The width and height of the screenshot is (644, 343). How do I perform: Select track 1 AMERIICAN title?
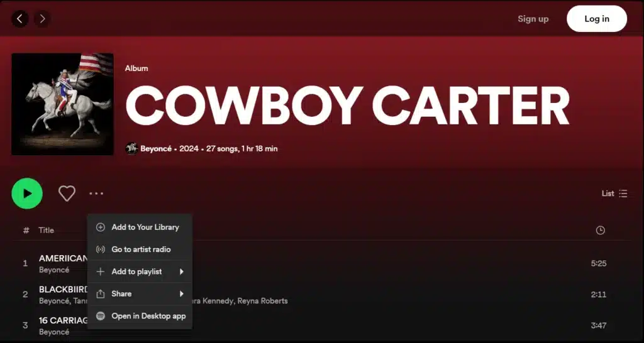64,258
